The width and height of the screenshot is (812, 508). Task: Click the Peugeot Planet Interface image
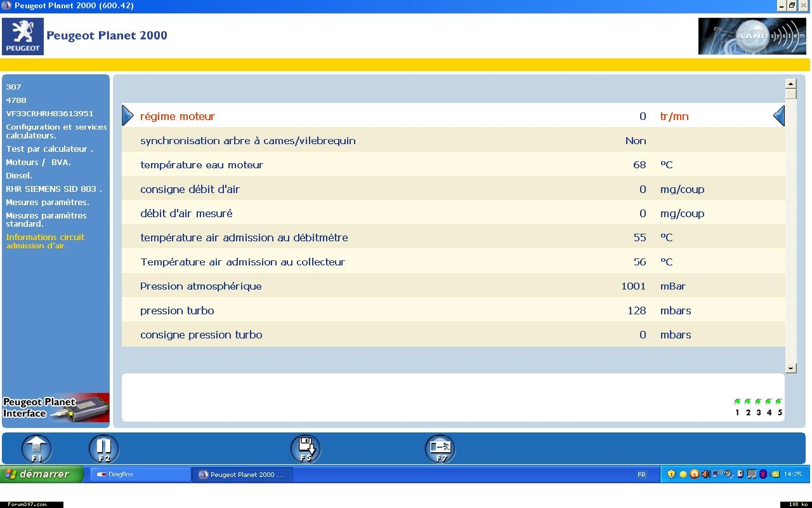(56, 408)
